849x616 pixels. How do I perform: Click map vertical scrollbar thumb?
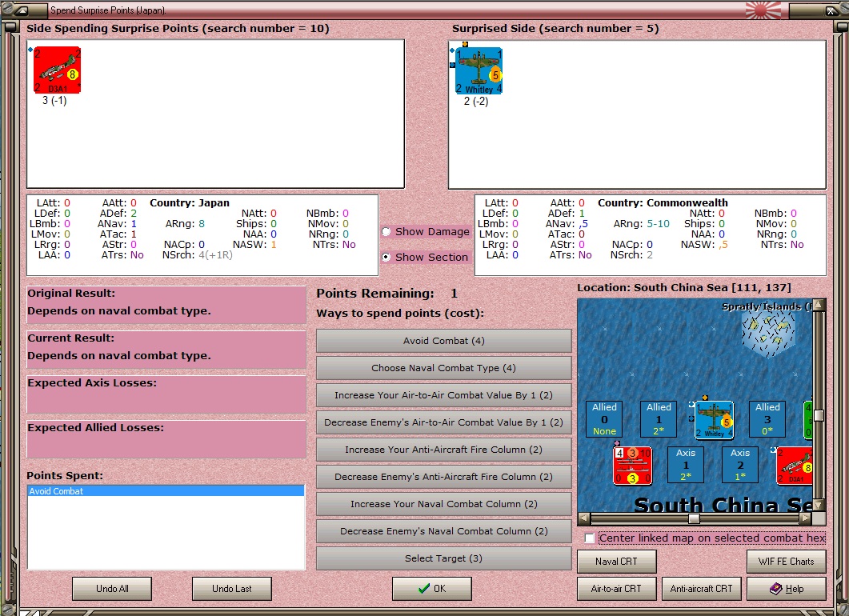point(819,415)
